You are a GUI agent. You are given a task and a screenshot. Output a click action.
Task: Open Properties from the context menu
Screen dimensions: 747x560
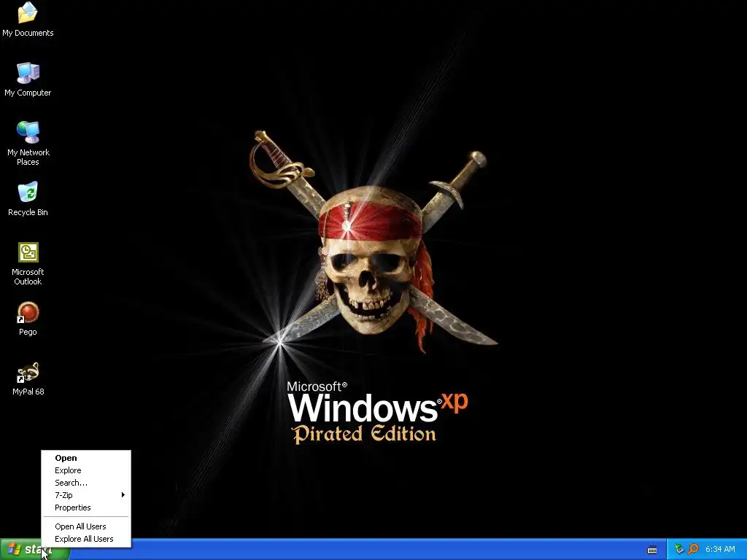pyautogui.click(x=86, y=507)
